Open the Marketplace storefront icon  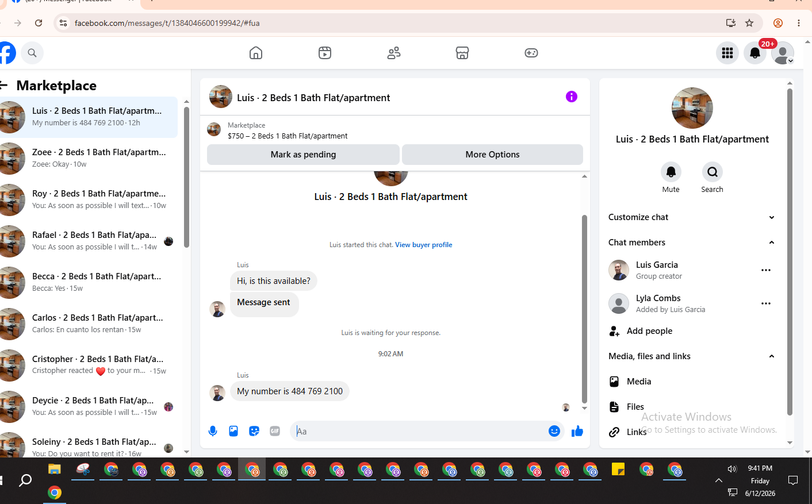click(462, 53)
